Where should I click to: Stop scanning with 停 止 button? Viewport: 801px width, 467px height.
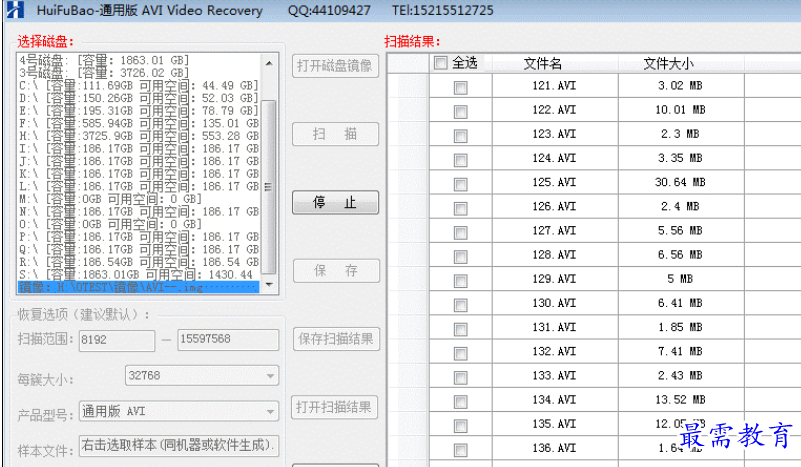(335, 202)
